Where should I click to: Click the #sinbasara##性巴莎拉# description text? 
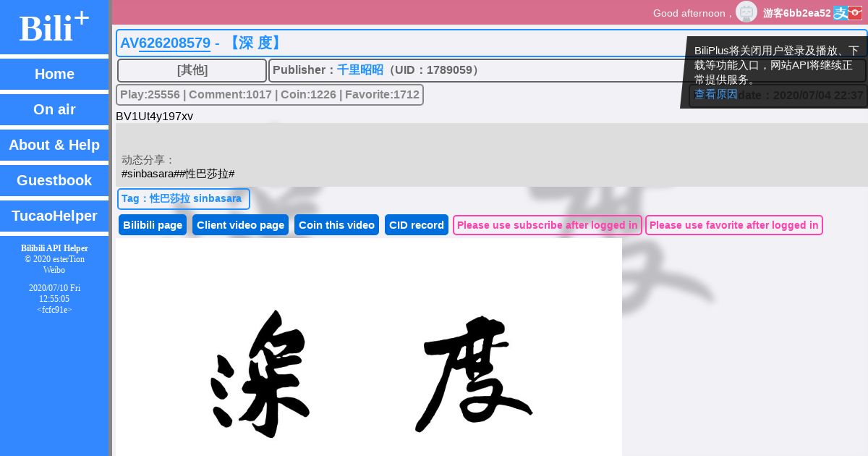point(178,174)
